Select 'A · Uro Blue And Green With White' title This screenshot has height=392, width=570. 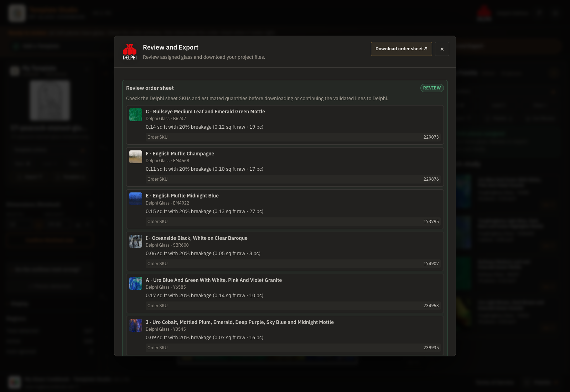[x=214, y=280]
